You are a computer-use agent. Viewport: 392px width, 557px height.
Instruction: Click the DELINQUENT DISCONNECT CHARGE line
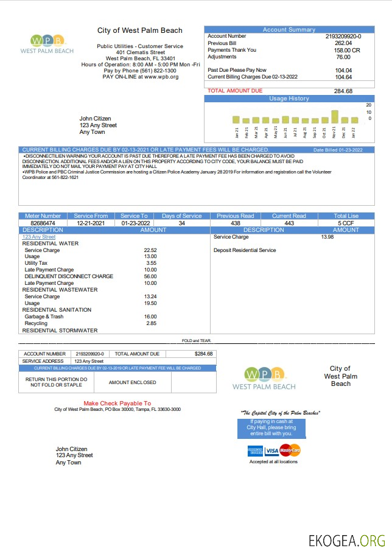69,276
